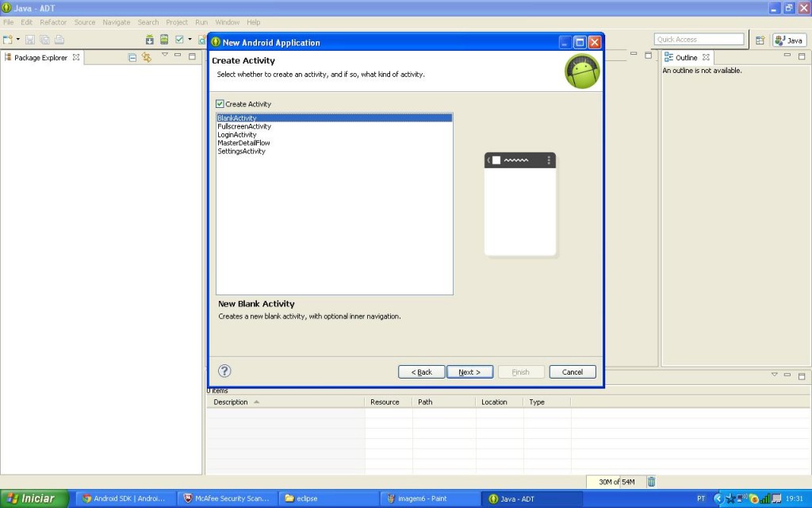Minimize the editor area
This screenshot has width=812, height=508.
(x=634, y=53)
